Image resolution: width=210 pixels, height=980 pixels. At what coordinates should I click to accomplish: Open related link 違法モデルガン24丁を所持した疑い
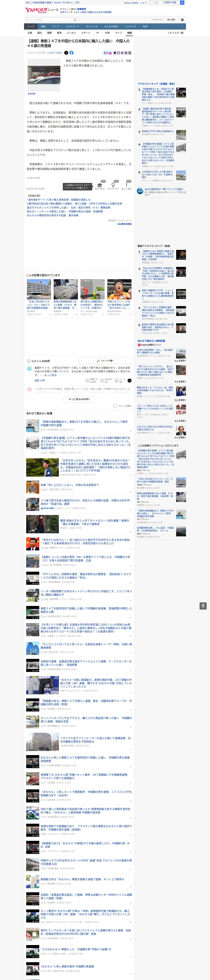[68, 208]
